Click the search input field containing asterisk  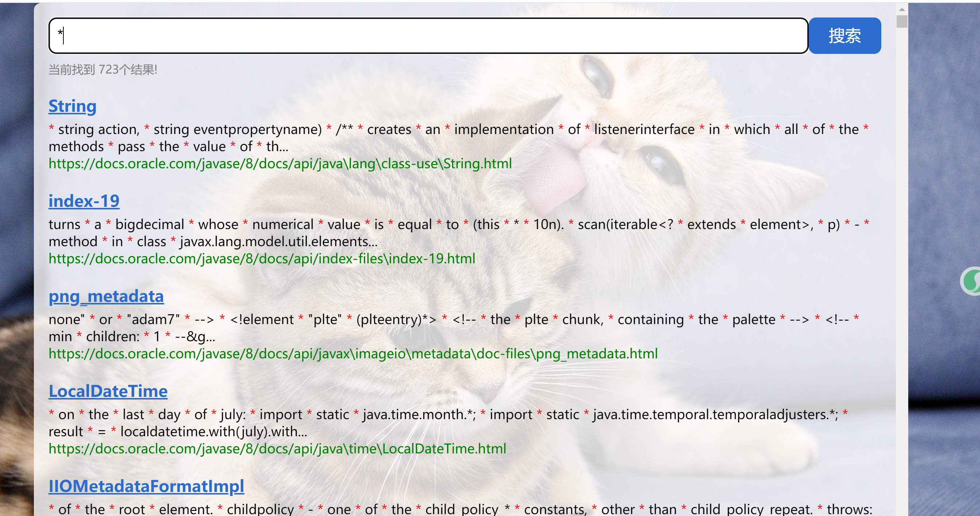pos(428,35)
